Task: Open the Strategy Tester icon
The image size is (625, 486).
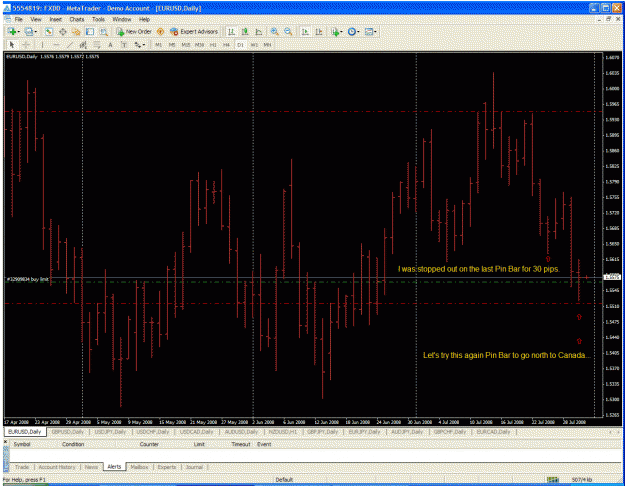Action: tap(104, 31)
